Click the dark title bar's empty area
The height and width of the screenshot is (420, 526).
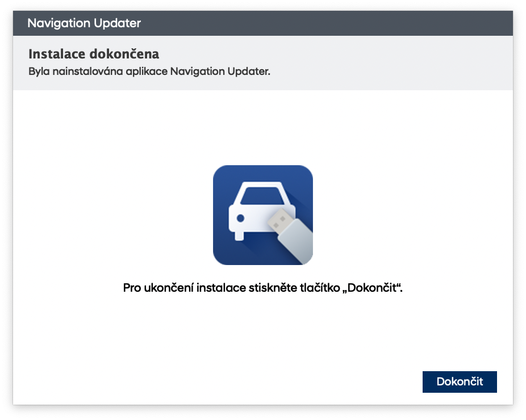pos(341,23)
